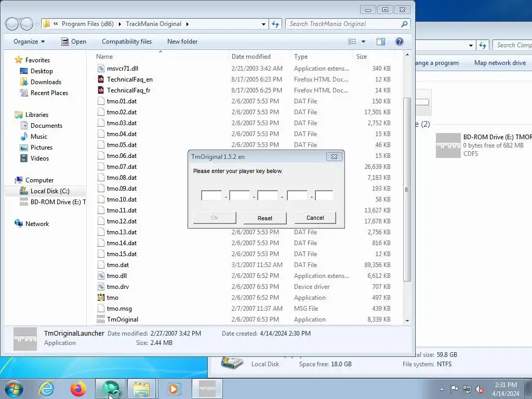Open the recent pages dropdown arrow
The height and width of the screenshot is (399, 532).
[37, 24]
